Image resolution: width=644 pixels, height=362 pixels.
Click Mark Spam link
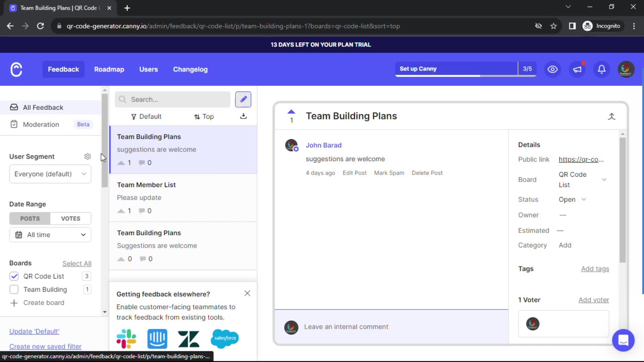click(389, 173)
